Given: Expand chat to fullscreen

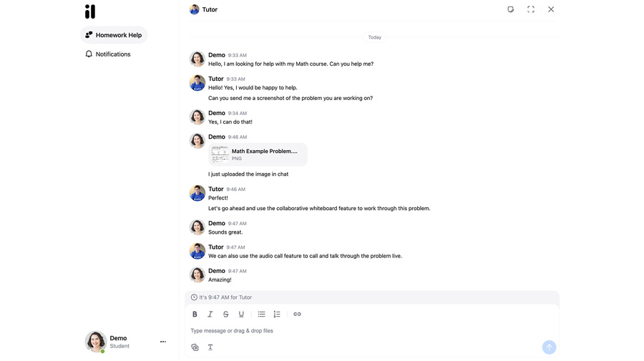Looking at the screenshot, I should (531, 9).
